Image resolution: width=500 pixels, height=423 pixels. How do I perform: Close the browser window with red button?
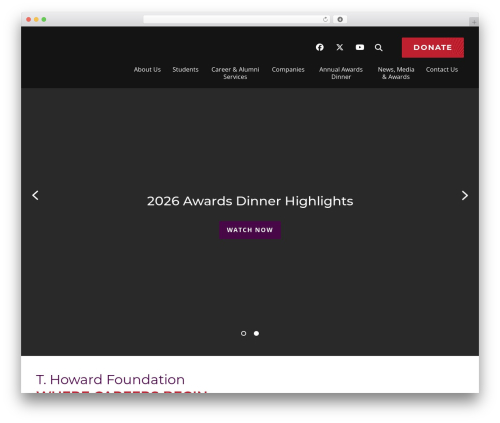point(29,19)
